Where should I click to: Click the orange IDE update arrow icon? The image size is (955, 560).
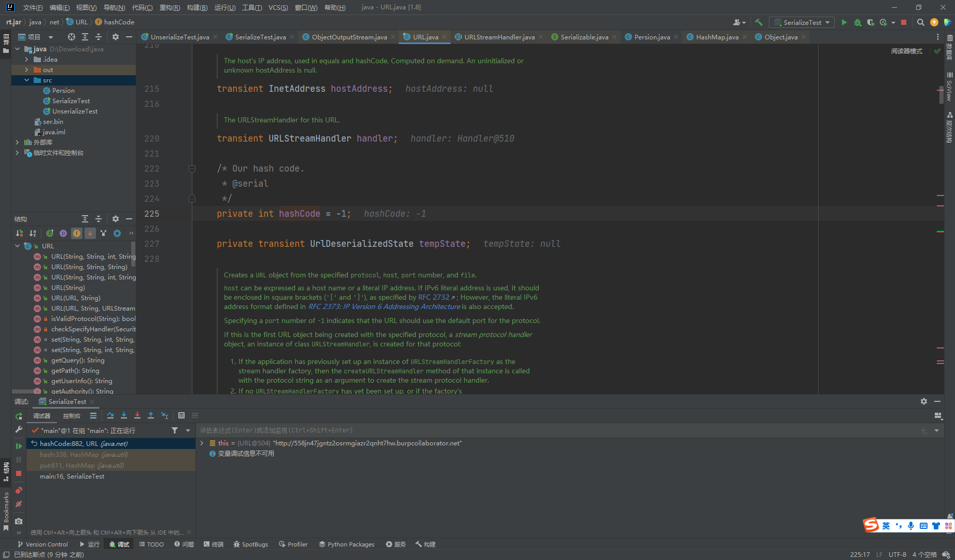click(x=934, y=22)
